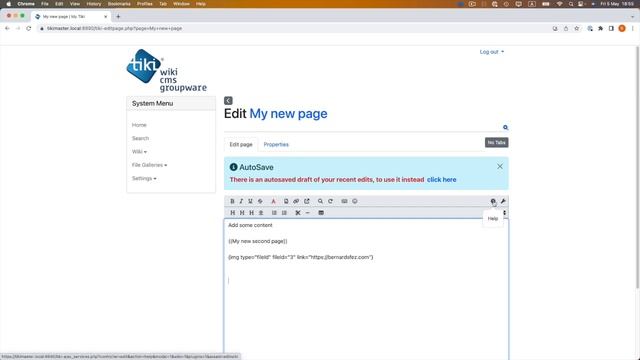Click the circular arrow replace icon in toolbar
640x360 pixels.
(x=331, y=201)
